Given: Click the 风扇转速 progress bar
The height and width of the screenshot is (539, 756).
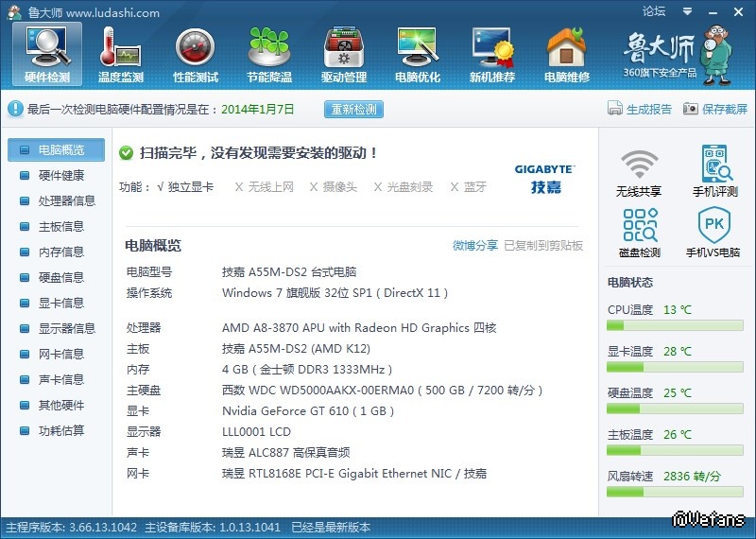Looking at the screenshot, I should [x=675, y=492].
